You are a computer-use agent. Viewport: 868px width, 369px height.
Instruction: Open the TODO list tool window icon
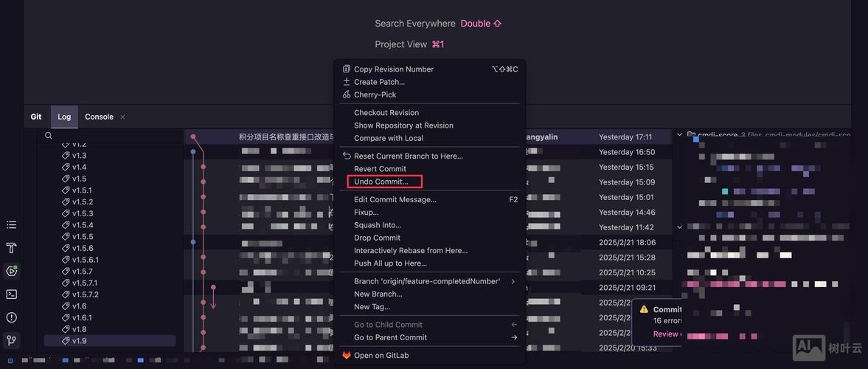11,224
